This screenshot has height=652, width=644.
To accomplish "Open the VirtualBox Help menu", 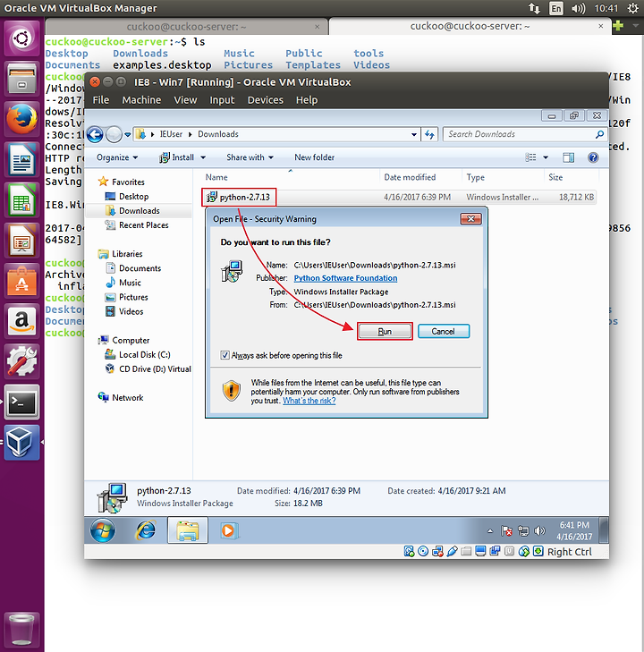I will [307, 100].
